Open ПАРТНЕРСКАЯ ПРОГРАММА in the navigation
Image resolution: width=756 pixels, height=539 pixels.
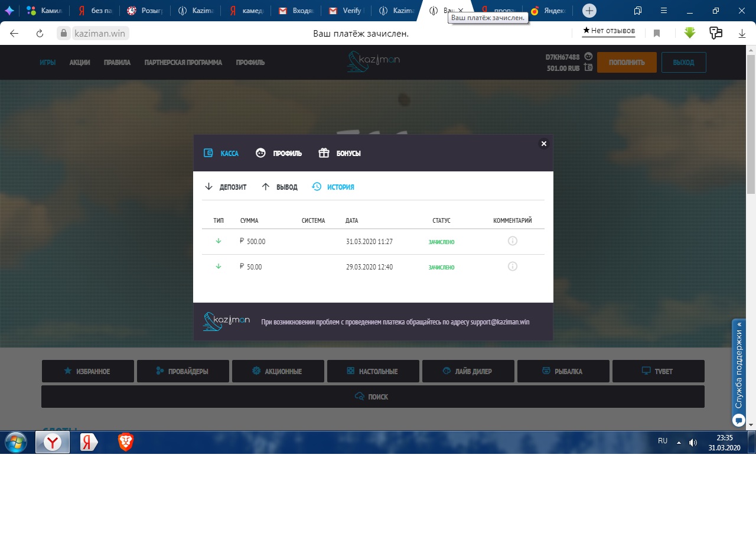(183, 63)
